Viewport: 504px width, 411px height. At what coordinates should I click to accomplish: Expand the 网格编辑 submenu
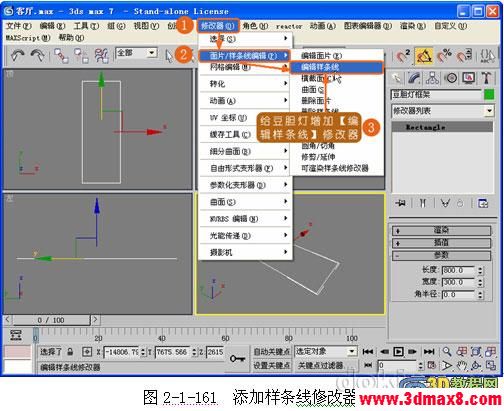[245, 67]
